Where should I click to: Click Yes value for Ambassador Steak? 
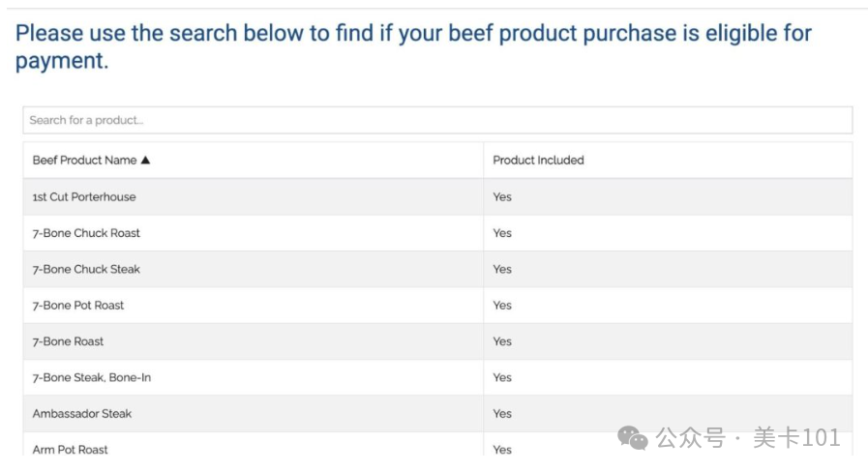tap(502, 414)
